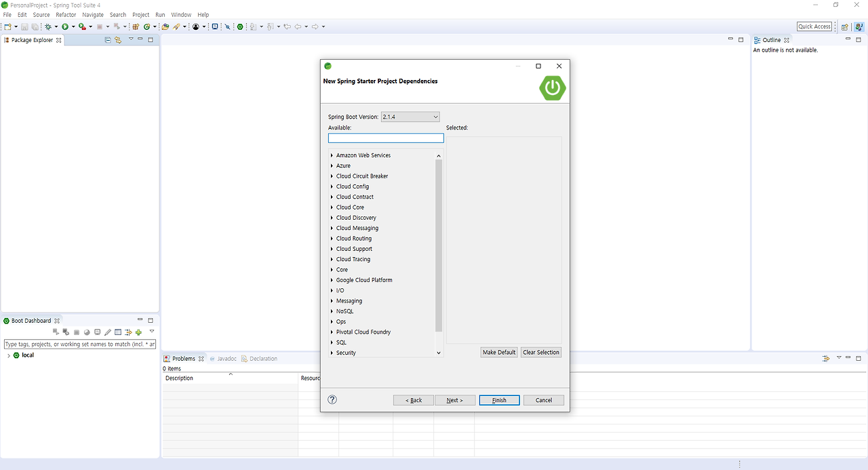868x470 pixels.
Task: Expand the Cloud Config category
Action: tap(332, 187)
